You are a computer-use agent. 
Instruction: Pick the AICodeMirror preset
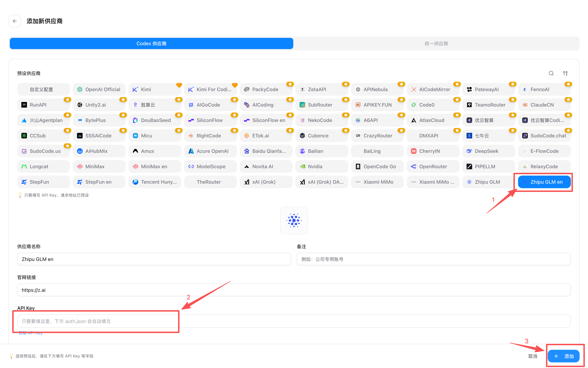click(433, 89)
